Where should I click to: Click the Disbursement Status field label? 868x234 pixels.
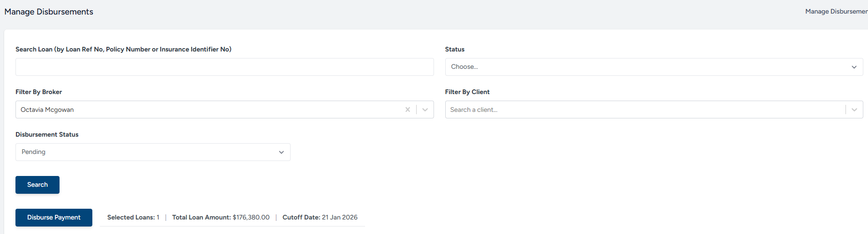(47, 134)
